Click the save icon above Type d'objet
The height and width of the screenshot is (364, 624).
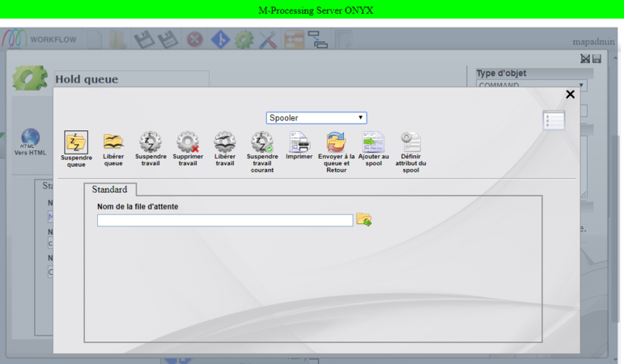click(596, 59)
